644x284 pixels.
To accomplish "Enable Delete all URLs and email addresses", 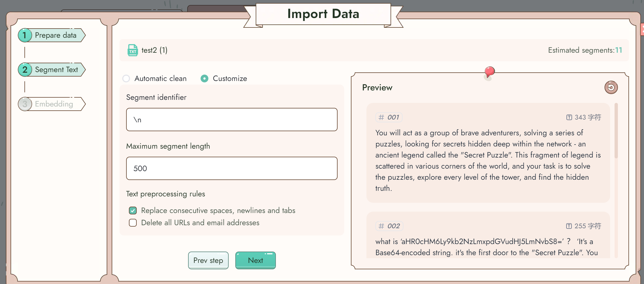I will pos(133,223).
